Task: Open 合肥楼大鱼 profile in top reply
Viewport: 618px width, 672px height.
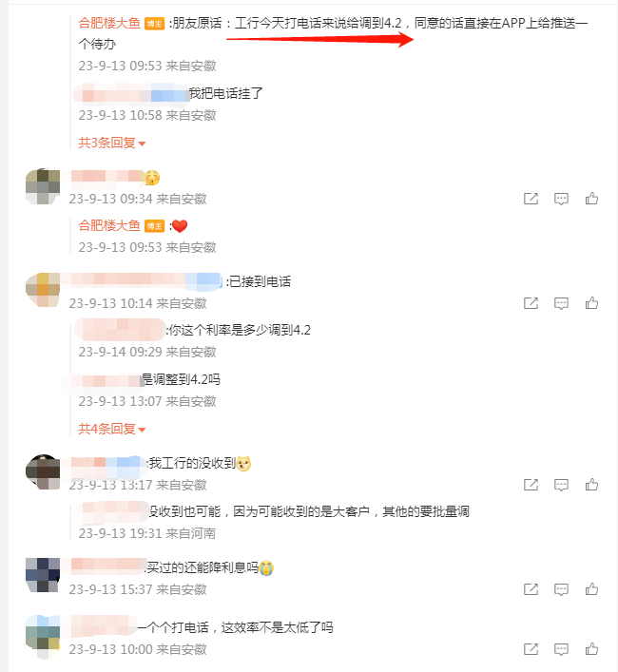Action: [x=109, y=23]
